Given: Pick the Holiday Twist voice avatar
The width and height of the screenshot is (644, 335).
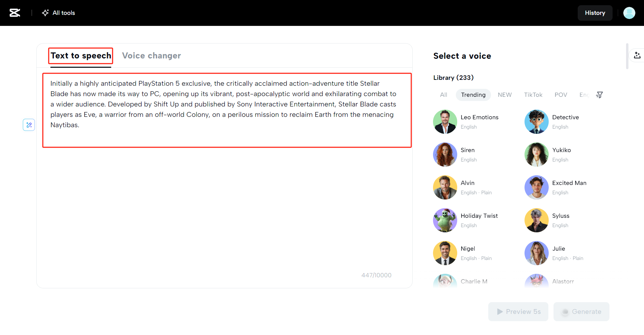Looking at the screenshot, I should 445,220.
